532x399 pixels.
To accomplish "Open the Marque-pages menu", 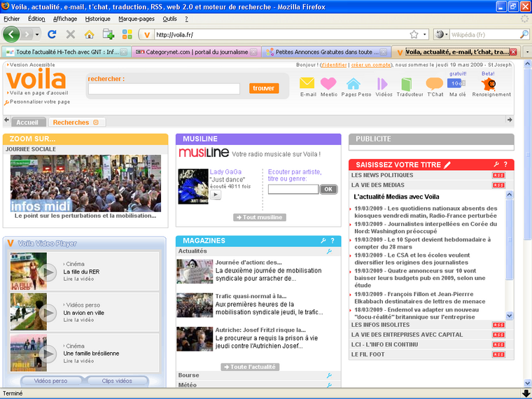I will [x=136, y=19].
